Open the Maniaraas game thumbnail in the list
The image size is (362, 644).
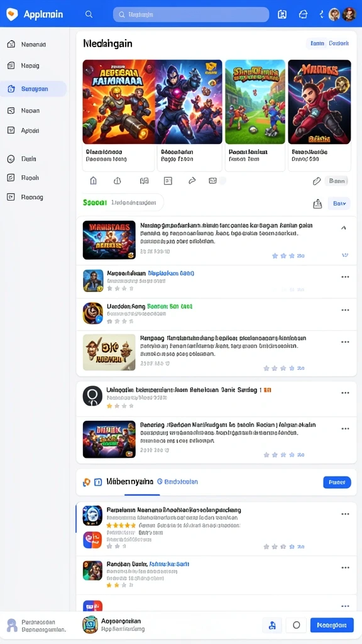coord(109,240)
